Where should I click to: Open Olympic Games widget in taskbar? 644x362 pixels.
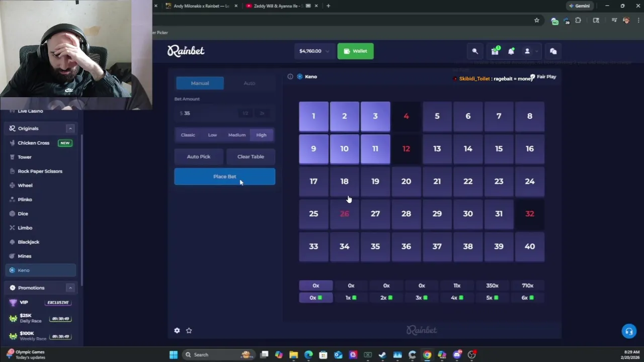point(26,354)
